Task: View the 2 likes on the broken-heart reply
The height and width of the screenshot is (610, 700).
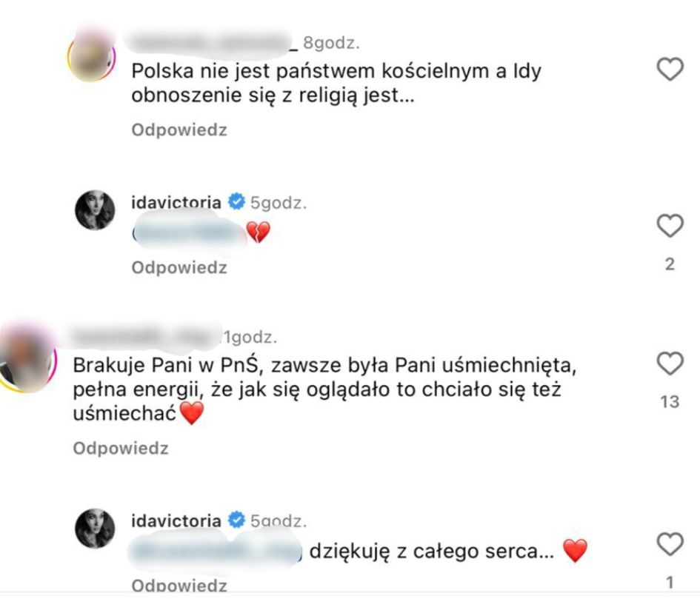Action: pyautogui.click(x=670, y=264)
